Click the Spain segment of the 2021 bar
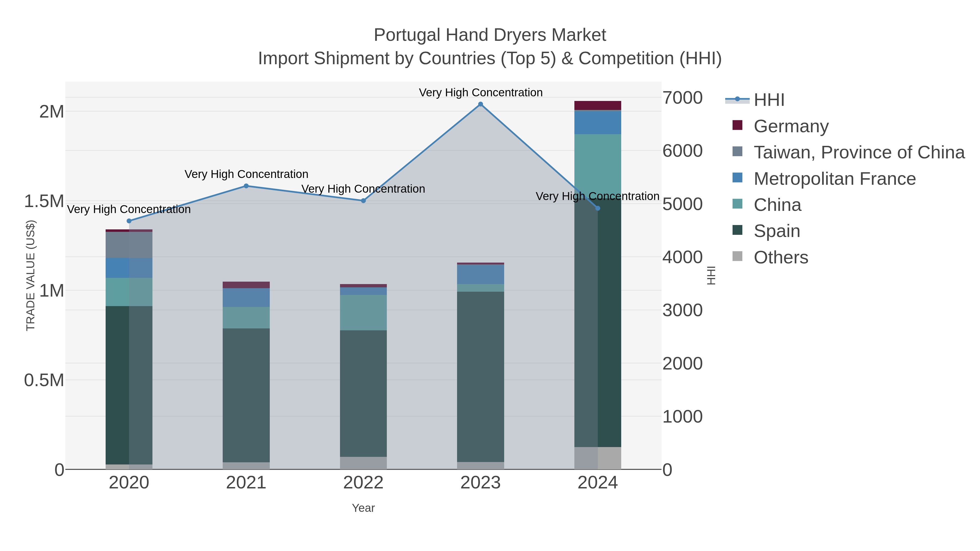Screen dimensions: 980x551 (246, 395)
